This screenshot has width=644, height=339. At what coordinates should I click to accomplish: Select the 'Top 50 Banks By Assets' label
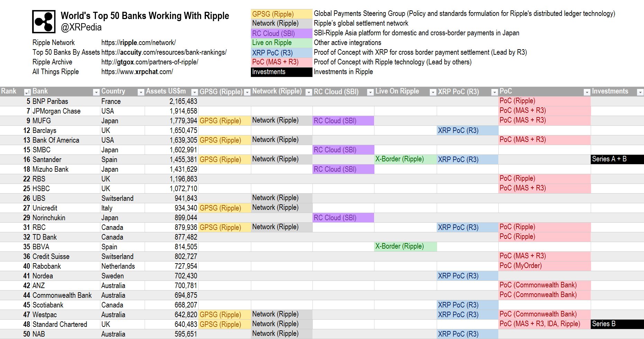click(66, 52)
